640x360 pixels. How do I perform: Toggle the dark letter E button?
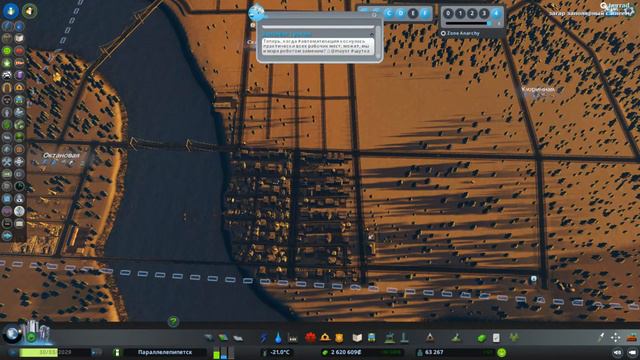point(413,13)
